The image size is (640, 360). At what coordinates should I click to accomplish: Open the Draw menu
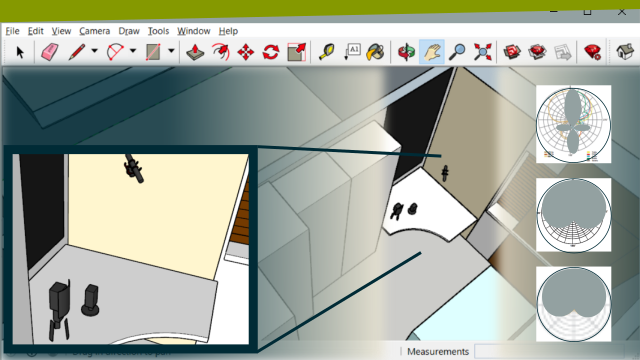point(129,31)
